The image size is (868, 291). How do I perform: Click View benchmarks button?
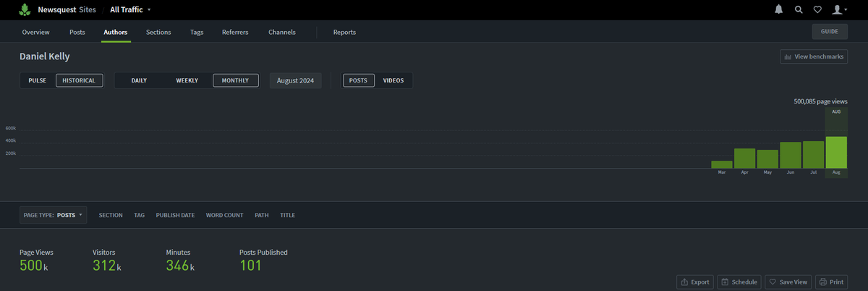pyautogui.click(x=814, y=56)
